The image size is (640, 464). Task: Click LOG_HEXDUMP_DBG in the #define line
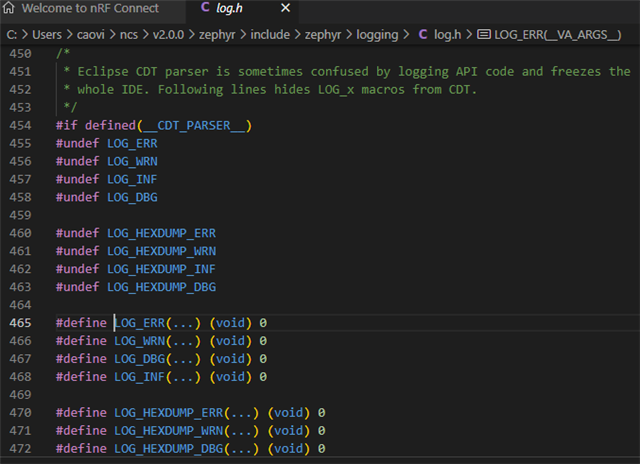pyautogui.click(x=168, y=449)
